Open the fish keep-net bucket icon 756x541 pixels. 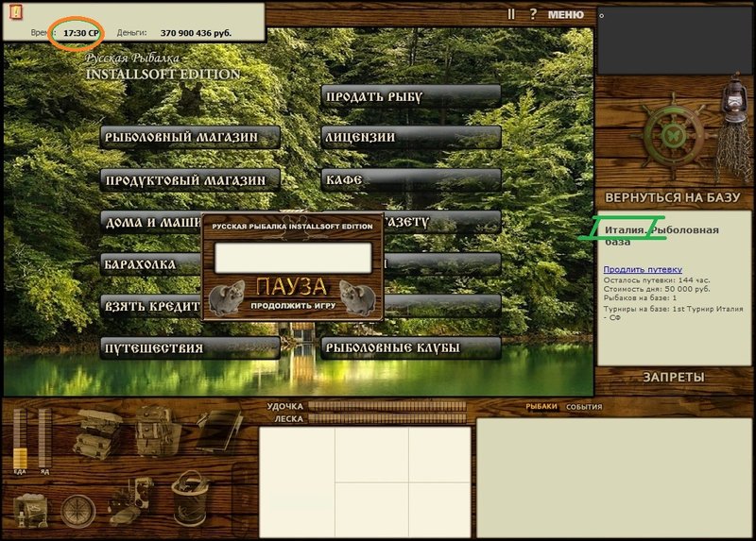click(191, 499)
